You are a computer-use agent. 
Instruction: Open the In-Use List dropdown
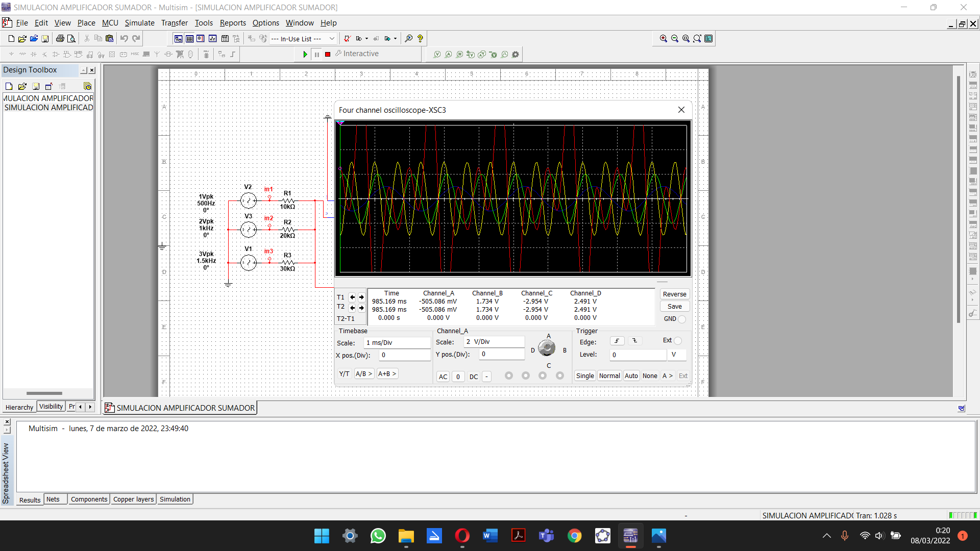pos(303,39)
